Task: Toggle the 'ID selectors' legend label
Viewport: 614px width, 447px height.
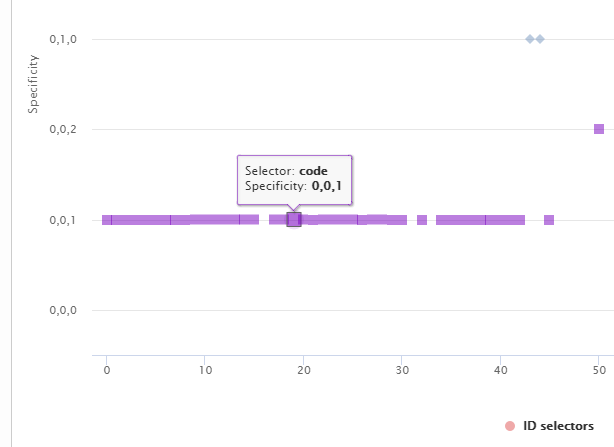Action: [x=558, y=426]
